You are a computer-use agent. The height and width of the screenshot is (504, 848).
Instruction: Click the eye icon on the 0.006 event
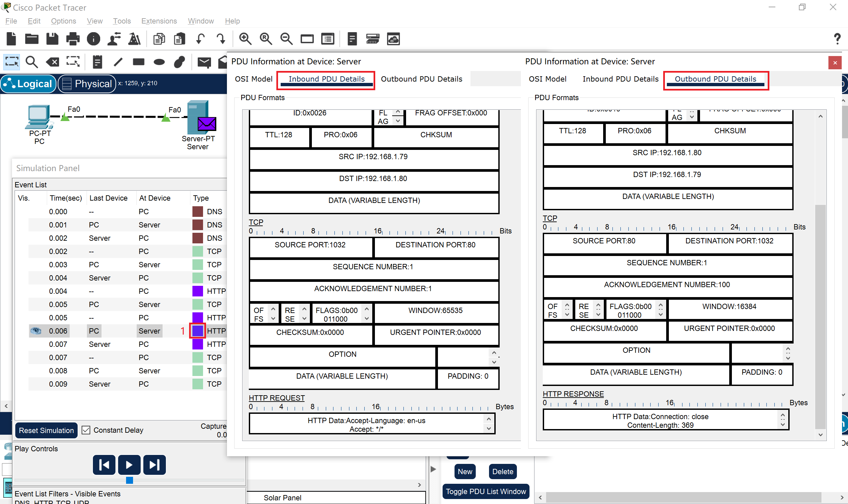coord(36,331)
